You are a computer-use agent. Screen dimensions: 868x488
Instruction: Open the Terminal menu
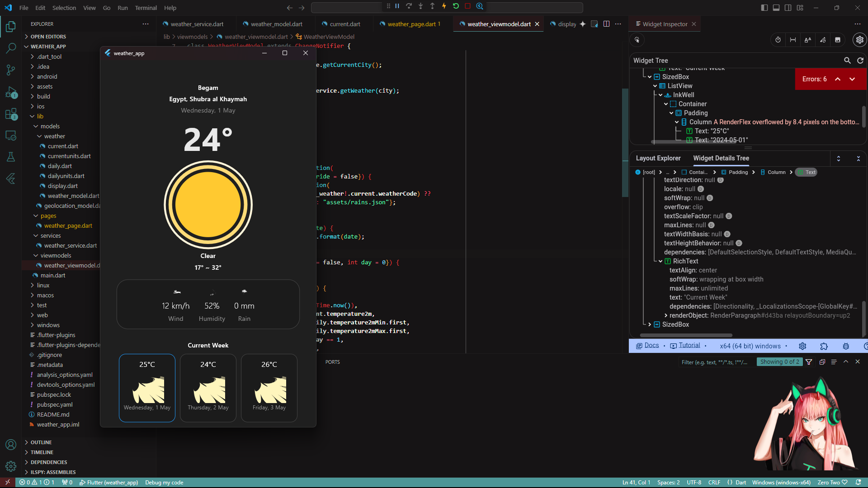tap(146, 8)
